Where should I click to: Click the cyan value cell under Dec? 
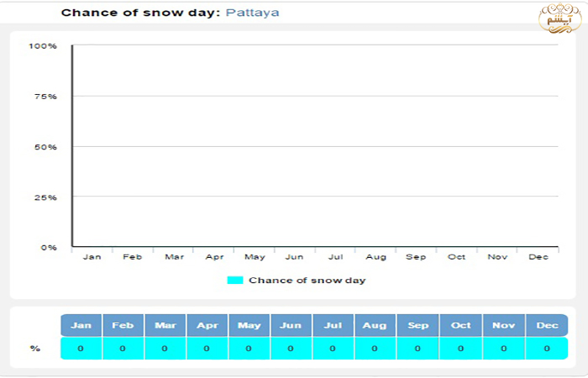pyautogui.click(x=547, y=348)
